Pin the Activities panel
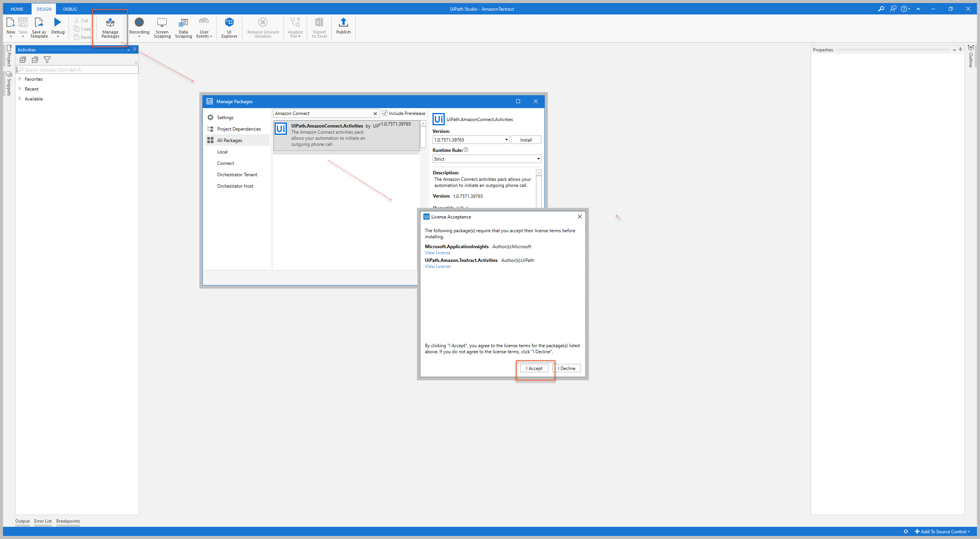The height and width of the screenshot is (539, 980). 134,49
